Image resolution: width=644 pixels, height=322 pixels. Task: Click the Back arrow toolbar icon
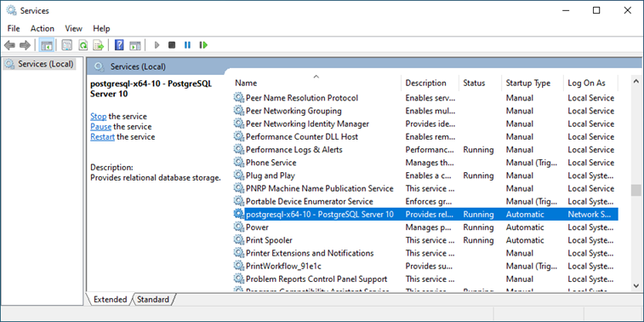[x=10, y=45]
